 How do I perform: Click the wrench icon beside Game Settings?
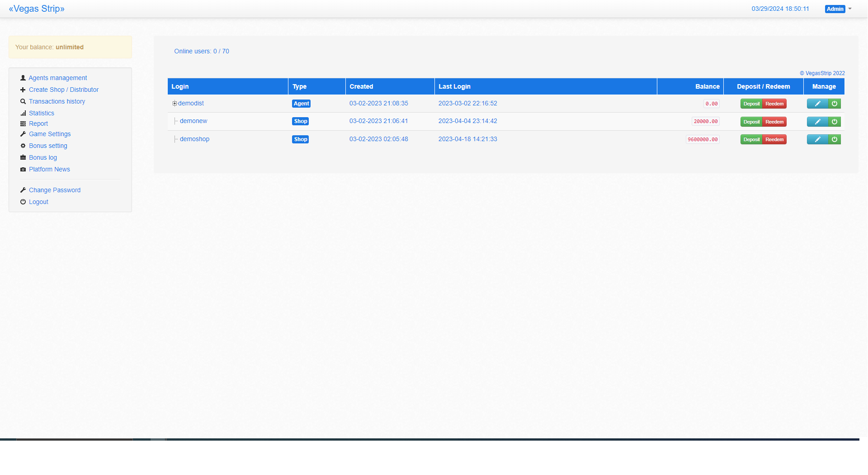(x=23, y=134)
